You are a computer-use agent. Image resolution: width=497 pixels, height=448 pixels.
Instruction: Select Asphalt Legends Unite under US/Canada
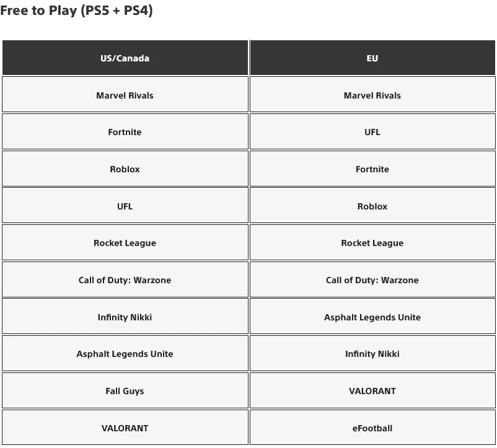pos(125,353)
